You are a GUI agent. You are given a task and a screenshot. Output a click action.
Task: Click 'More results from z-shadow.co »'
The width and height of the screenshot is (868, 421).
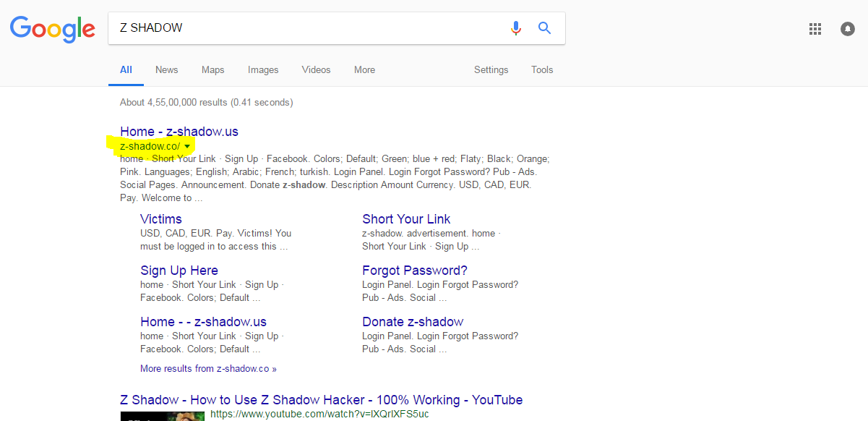point(208,369)
